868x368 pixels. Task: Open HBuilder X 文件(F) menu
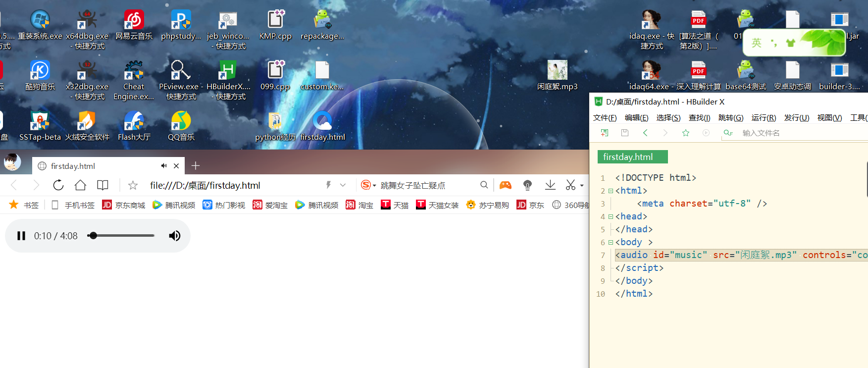pos(605,117)
